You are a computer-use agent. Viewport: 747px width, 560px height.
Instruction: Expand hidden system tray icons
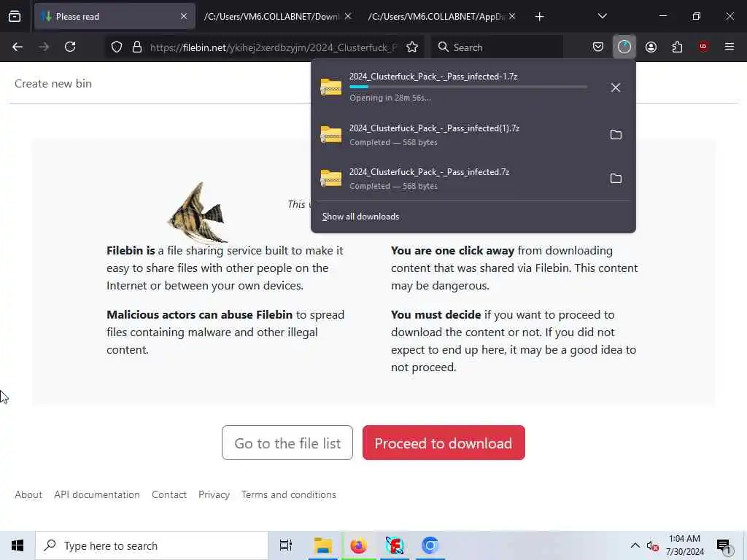click(635, 545)
